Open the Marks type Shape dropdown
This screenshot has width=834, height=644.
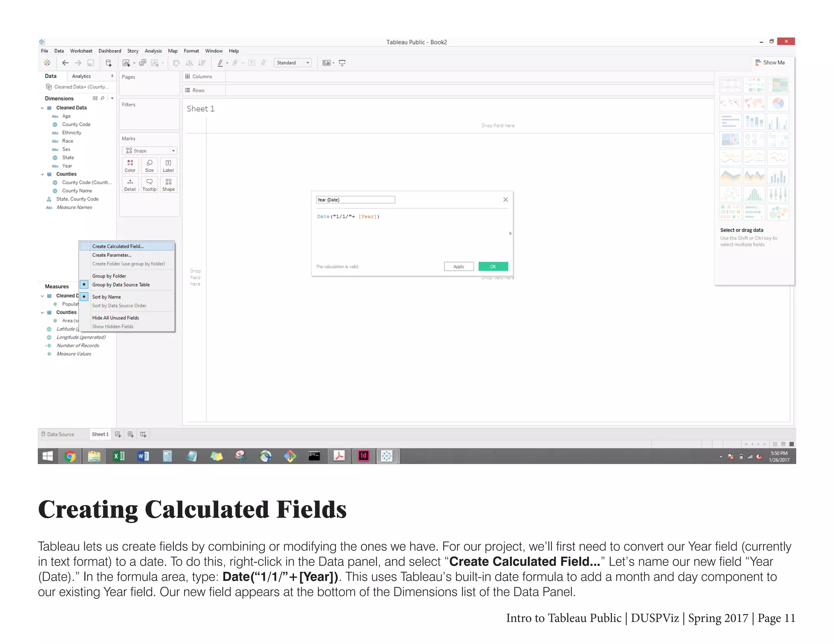click(149, 151)
